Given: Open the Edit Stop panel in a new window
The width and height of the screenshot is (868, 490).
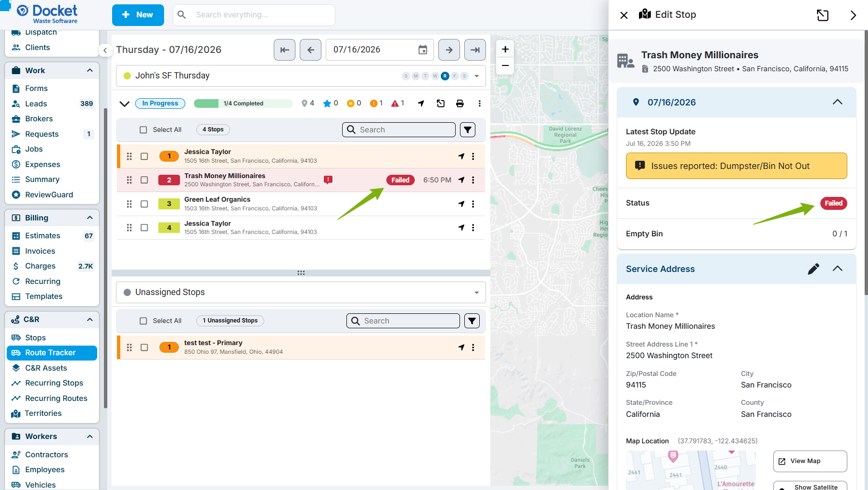Looking at the screenshot, I should pyautogui.click(x=823, y=15).
